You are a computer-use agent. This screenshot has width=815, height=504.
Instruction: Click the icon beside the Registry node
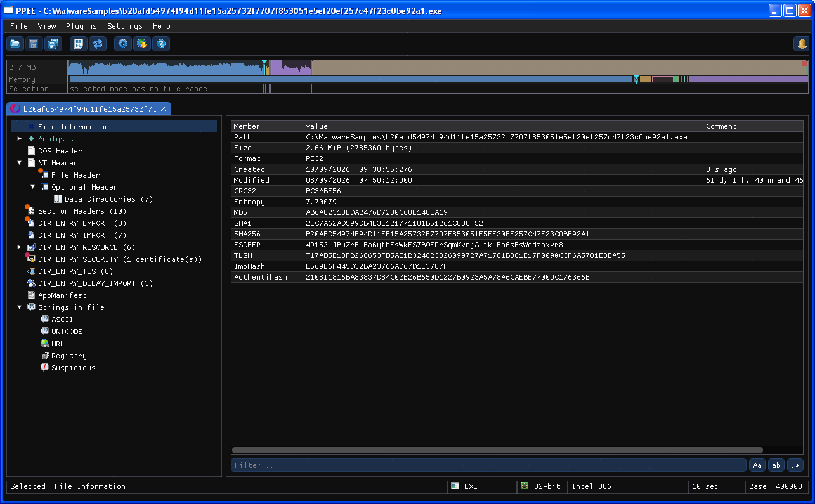pyautogui.click(x=44, y=356)
